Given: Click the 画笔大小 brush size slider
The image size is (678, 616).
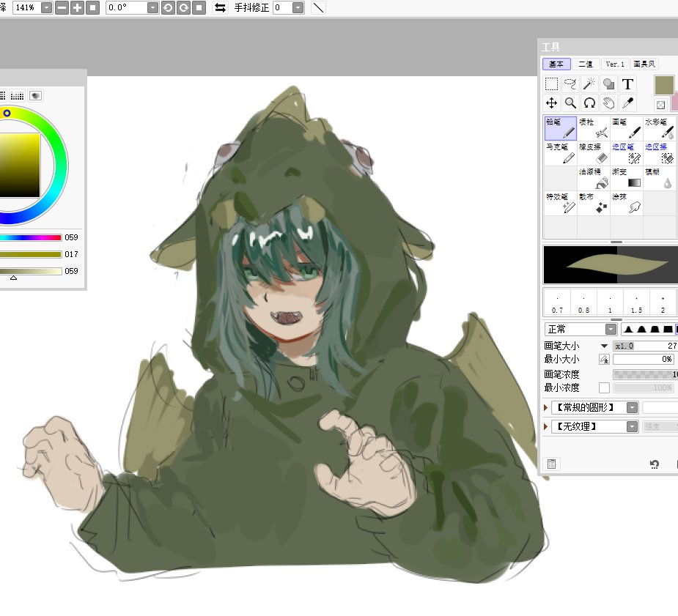Looking at the screenshot, I should click(x=645, y=346).
